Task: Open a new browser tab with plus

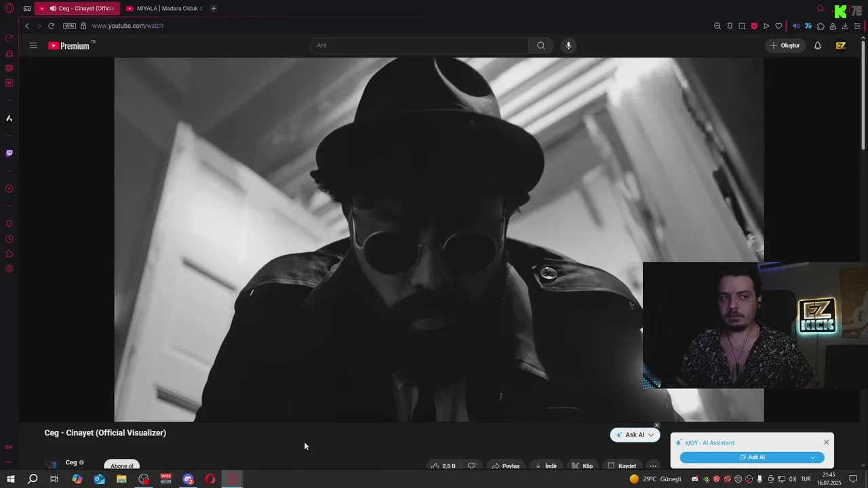Action: click(214, 8)
